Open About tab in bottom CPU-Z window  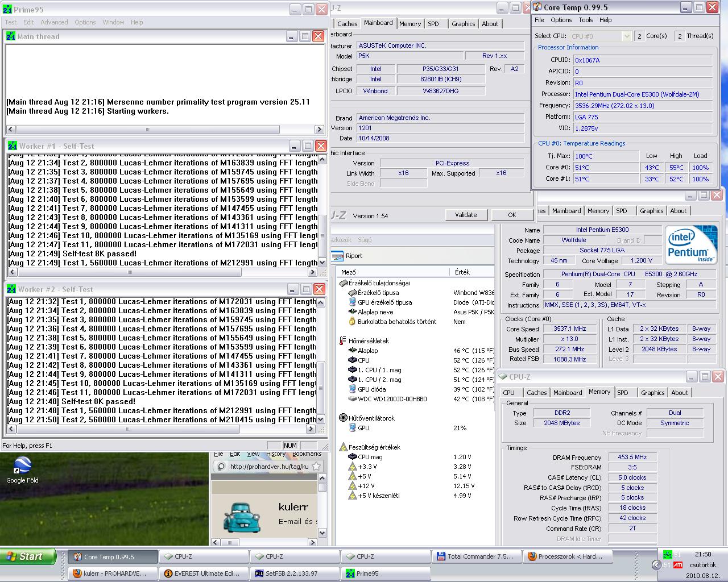[679, 393]
